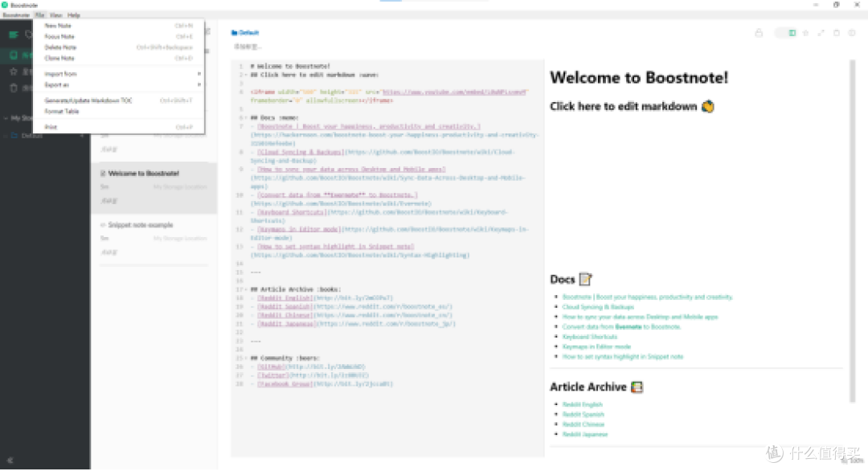
Task: Open the trash section in sidebar
Action: pos(13,88)
